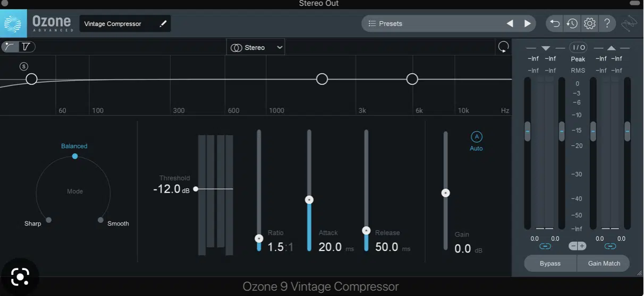Select the low filter node near 60 Hz
Image resolution: width=644 pixels, height=296 pixels.
click(x=31, y=79)
